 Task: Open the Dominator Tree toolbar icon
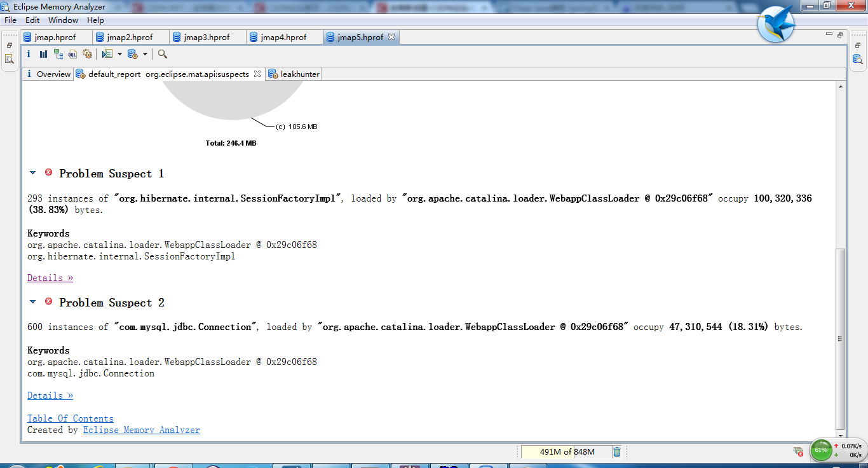[x=58, y=54]
